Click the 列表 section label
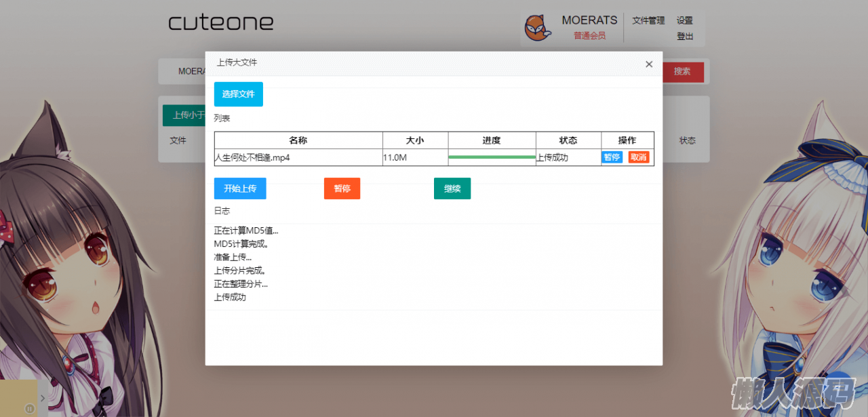Screen dimensions: 868x417 [222, 118]
